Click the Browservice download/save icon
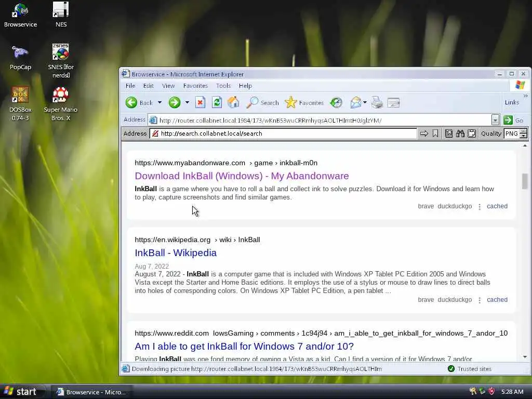The image size is (532, 399). [449, 134]
